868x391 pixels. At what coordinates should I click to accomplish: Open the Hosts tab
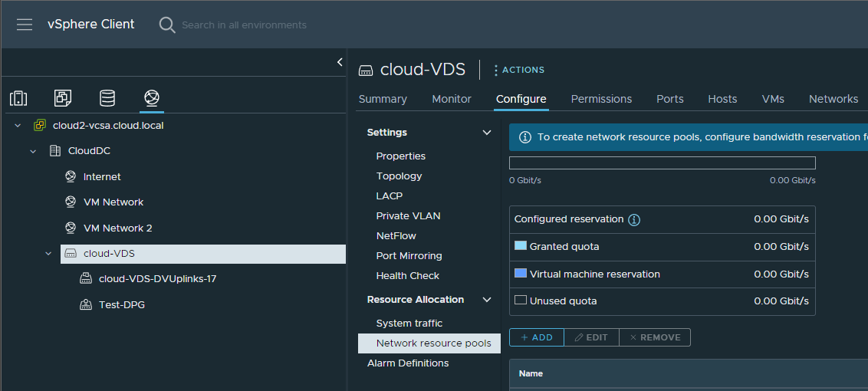[x=722, y=99]
